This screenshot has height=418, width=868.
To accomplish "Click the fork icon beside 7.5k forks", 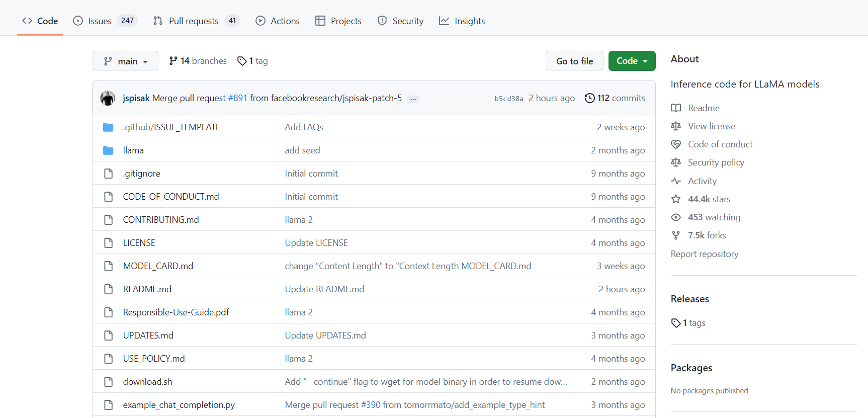I will tap(676, 235).
